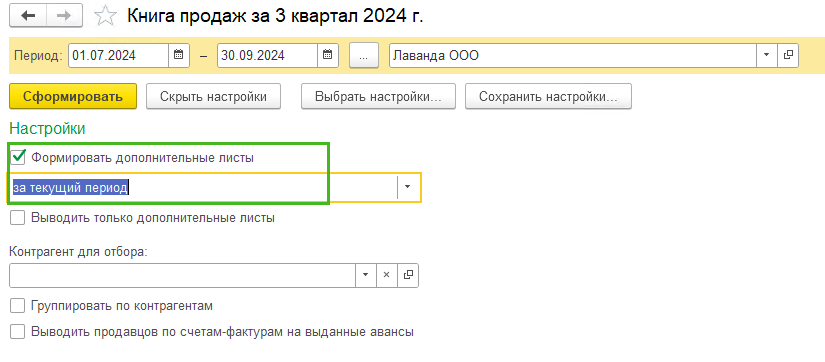Toggle Формировать дополнительные листы checkbox
This screenshot has height=362, width=825.
[x=17, y=157]
